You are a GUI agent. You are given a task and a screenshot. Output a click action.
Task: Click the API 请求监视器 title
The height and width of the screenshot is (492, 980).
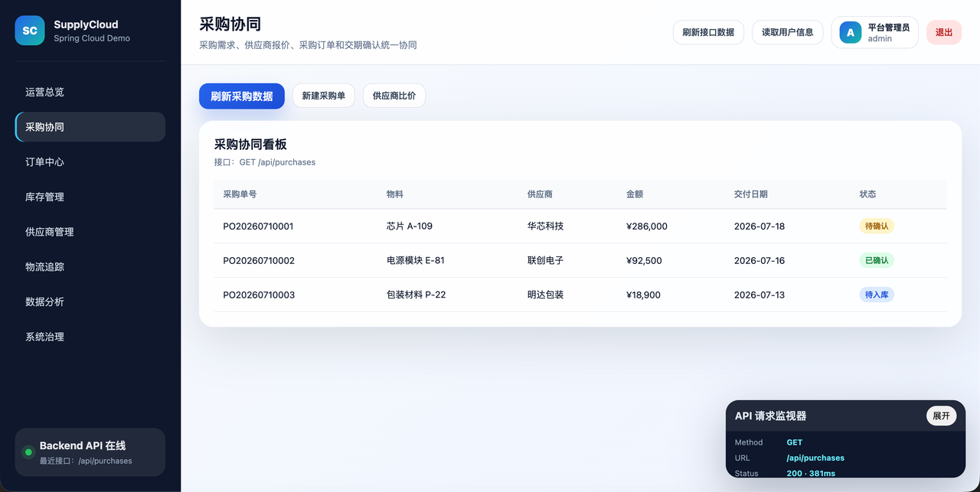[x=770, y=416]
